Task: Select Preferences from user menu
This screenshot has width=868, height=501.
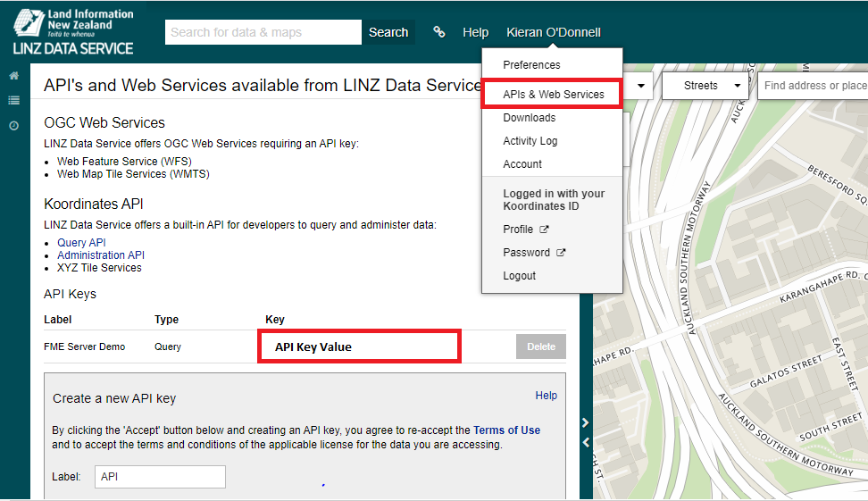Action: (531, 65)
